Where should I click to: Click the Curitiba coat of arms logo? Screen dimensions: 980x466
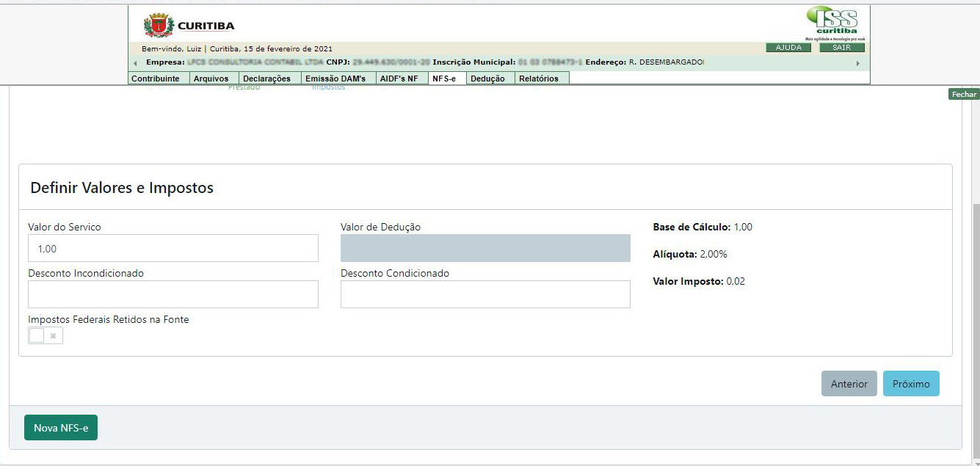[158, 26]
